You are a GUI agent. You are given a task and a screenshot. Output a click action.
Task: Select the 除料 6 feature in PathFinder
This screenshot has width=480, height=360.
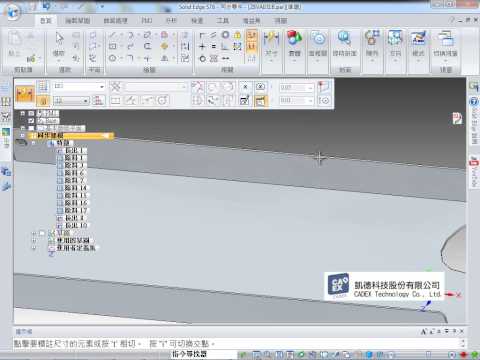click(72, 173)
